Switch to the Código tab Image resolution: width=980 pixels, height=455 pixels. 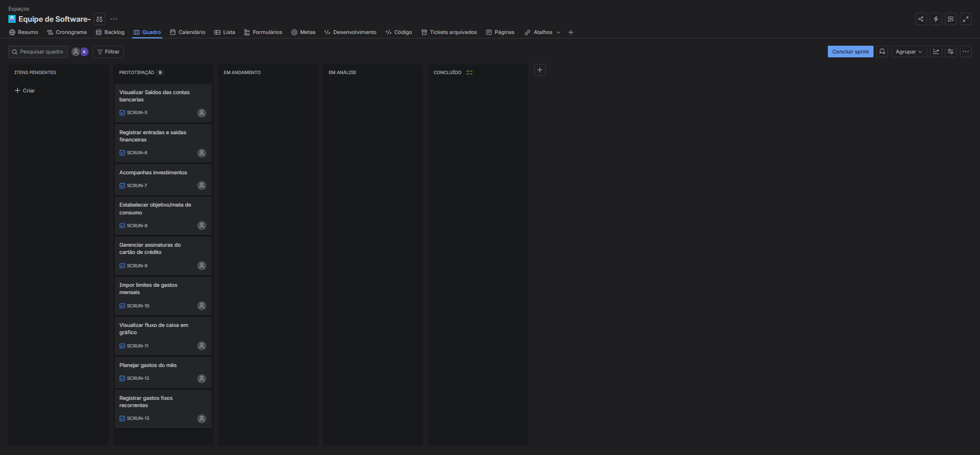pos(399,32)
